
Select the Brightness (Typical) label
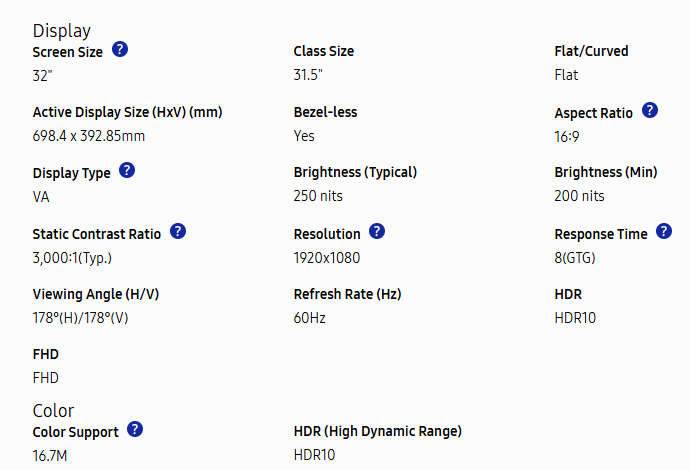(355, 172)
